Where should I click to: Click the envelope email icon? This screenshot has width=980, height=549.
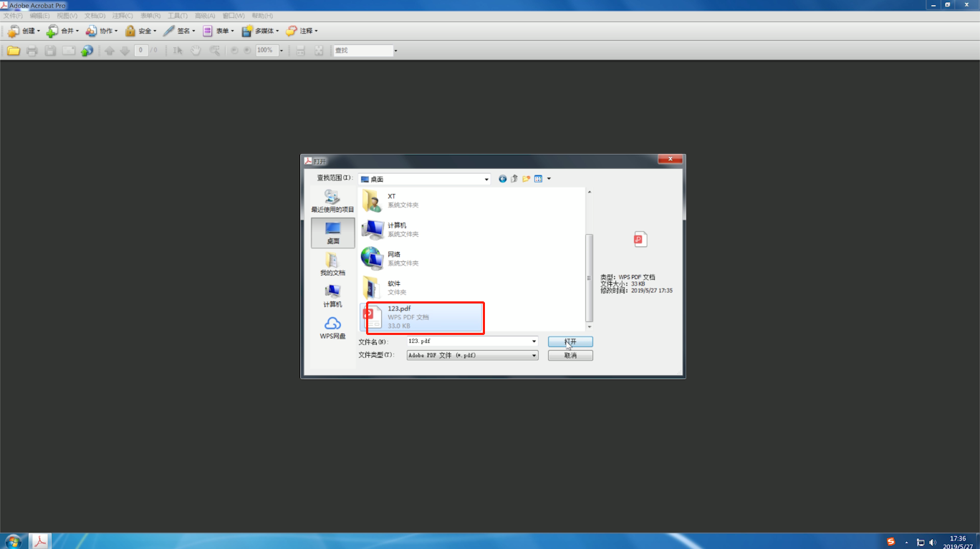[69, 51]
